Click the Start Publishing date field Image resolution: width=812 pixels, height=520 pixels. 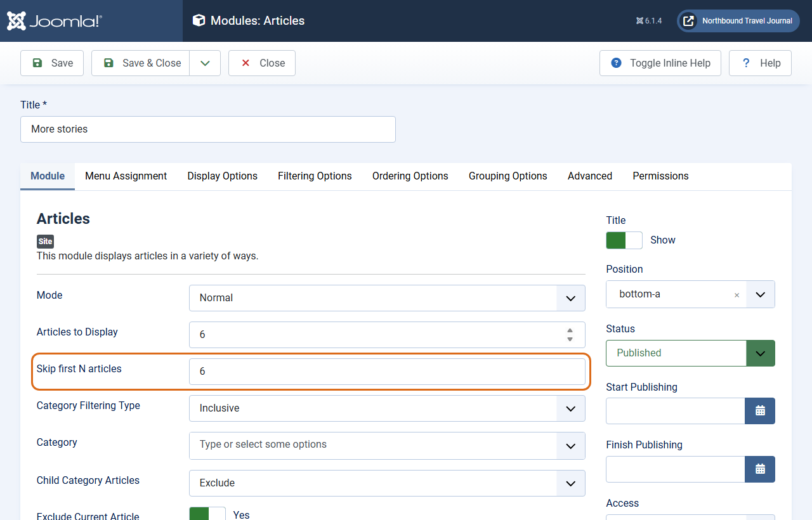(675, 411)
